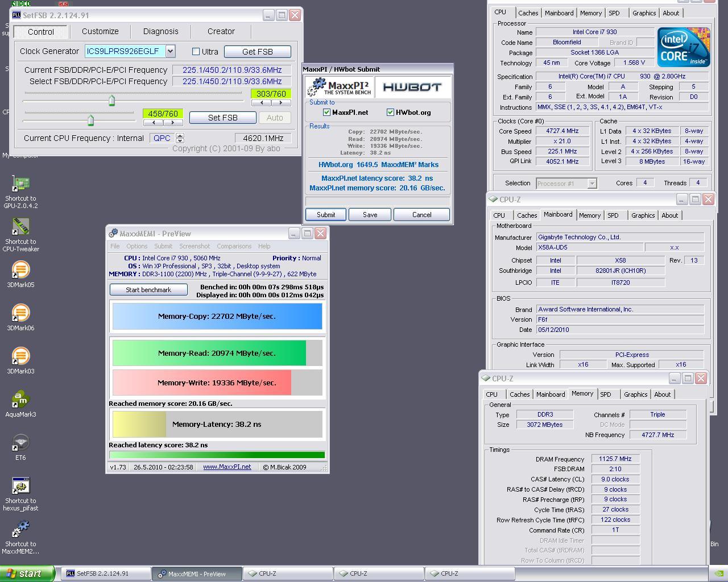The width and height of the screenshot is (728, 582).
Task: Increase second SetFSB slider with right arrow
Action: [172, 123]
